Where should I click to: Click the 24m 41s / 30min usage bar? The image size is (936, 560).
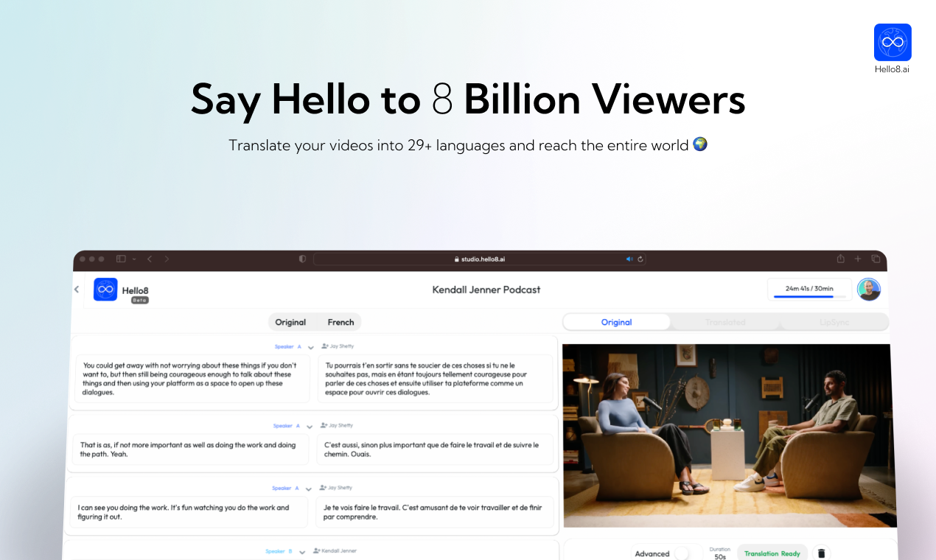point(808,290)
